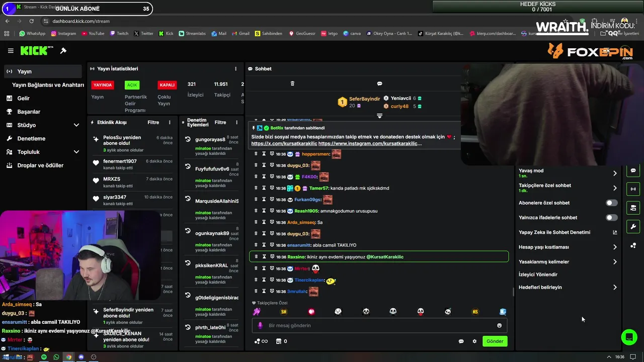Open the Yasaklanmış kelimeler settings
Viewport: 644px width, 362px height.
(568, 262)
